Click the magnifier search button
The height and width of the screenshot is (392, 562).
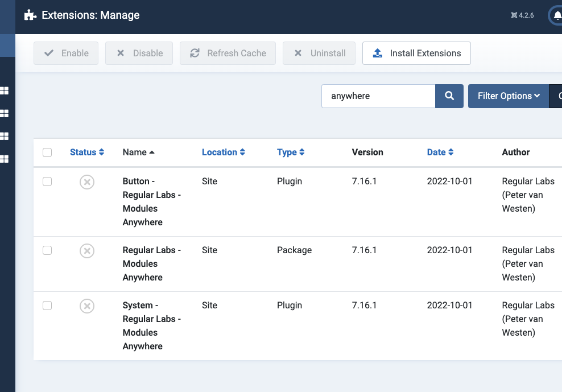pyautogui.click(x=449, y=96)
